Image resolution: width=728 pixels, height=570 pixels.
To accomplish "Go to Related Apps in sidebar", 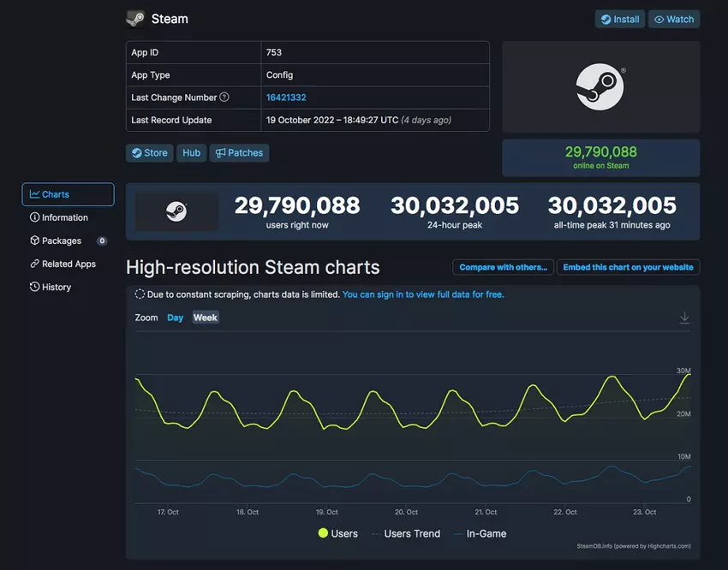I will click(69, 264).
